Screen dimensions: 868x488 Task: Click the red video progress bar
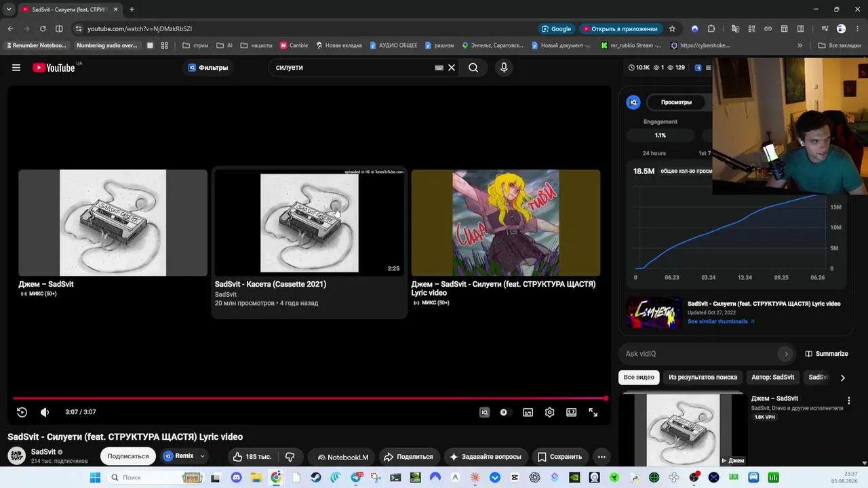coord(309,399)
